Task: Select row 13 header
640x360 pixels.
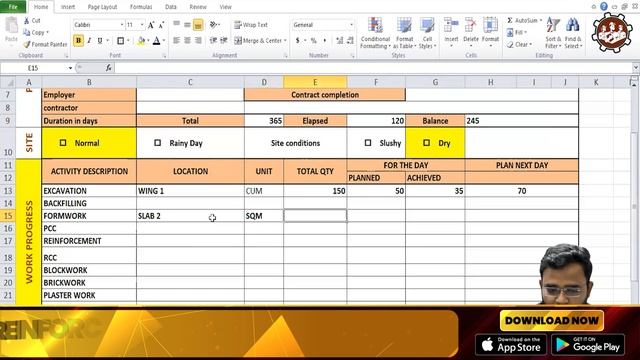Action: click(x=8, y=191)
